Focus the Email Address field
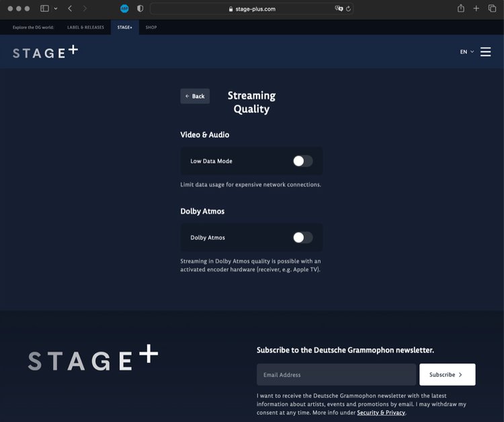 tap(336, 374)
